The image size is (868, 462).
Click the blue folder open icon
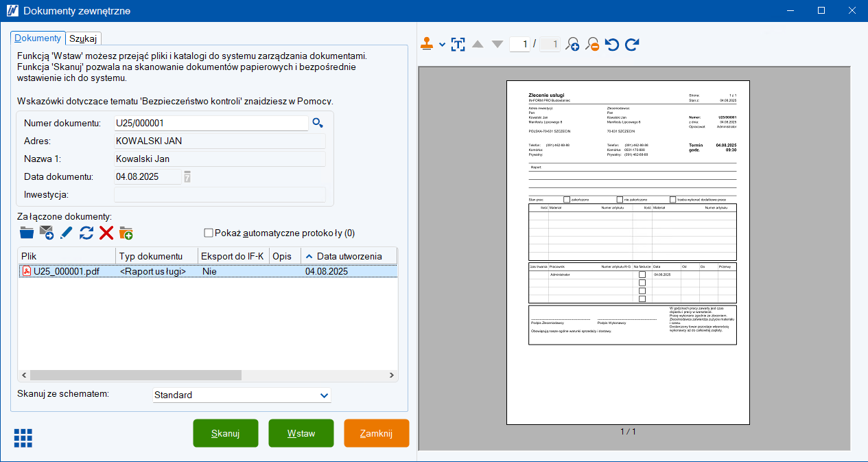click(x=27, y=233)
